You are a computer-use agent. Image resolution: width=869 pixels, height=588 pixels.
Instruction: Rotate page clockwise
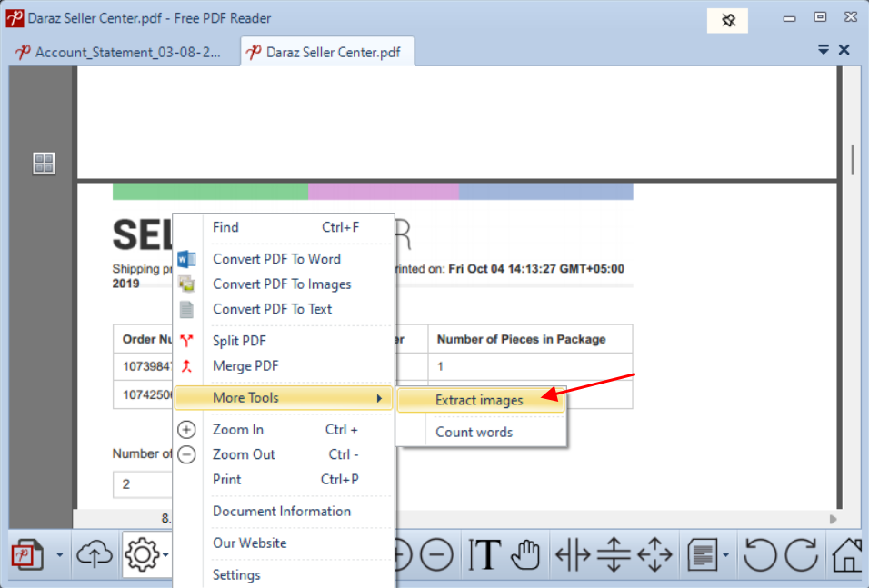pyautogui.click(x=802, y=554)
